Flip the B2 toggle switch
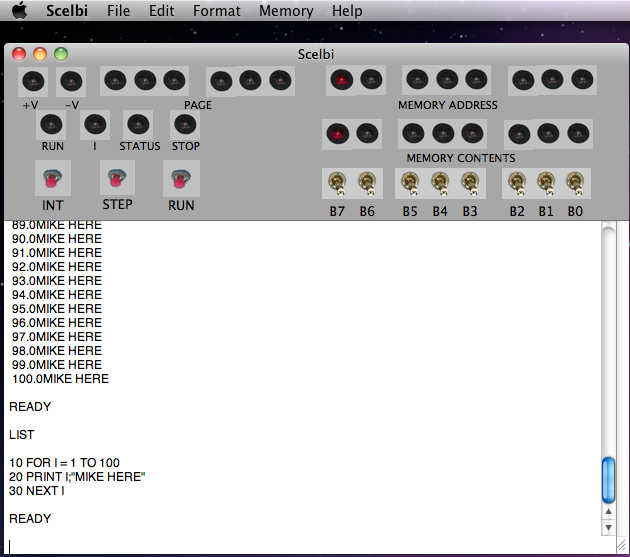 pyautogui.click(x=517, y=183)
